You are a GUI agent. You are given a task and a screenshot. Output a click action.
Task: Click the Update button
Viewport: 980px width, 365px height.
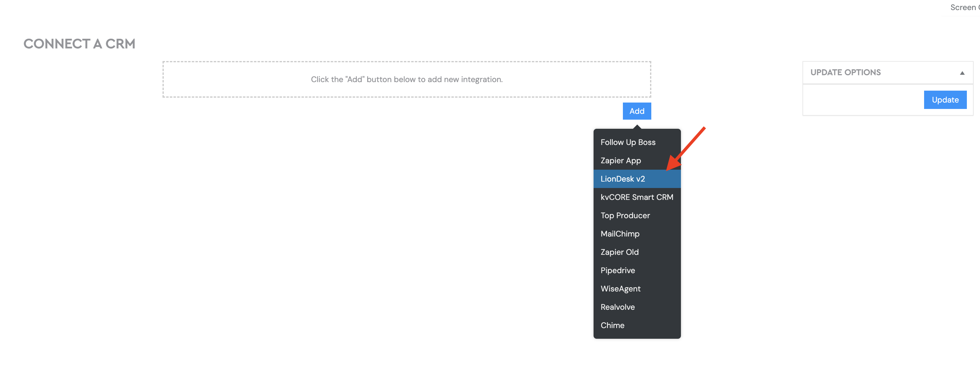coord(945,99)
